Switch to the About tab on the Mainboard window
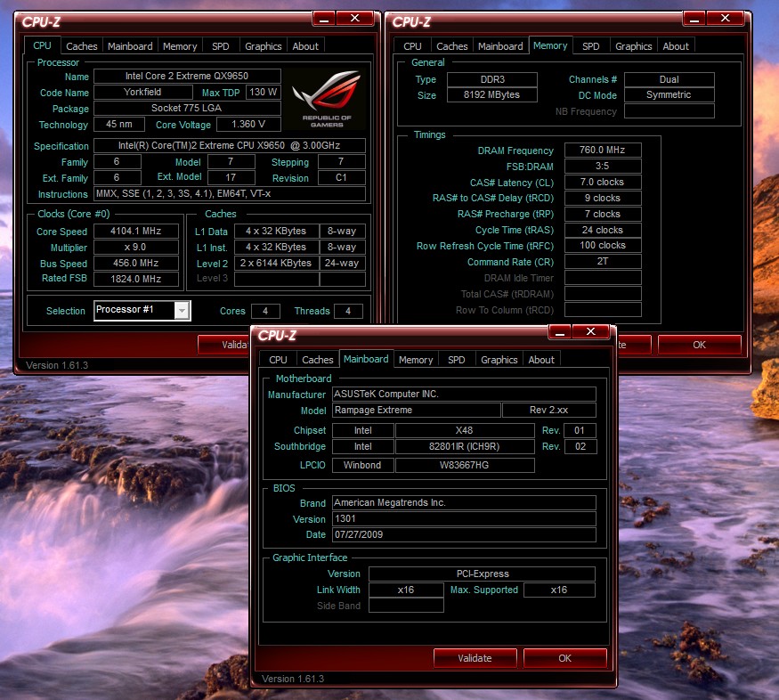The width and height of the screenshot is (779, 700). pyautogui.click(x=541, y=360)
